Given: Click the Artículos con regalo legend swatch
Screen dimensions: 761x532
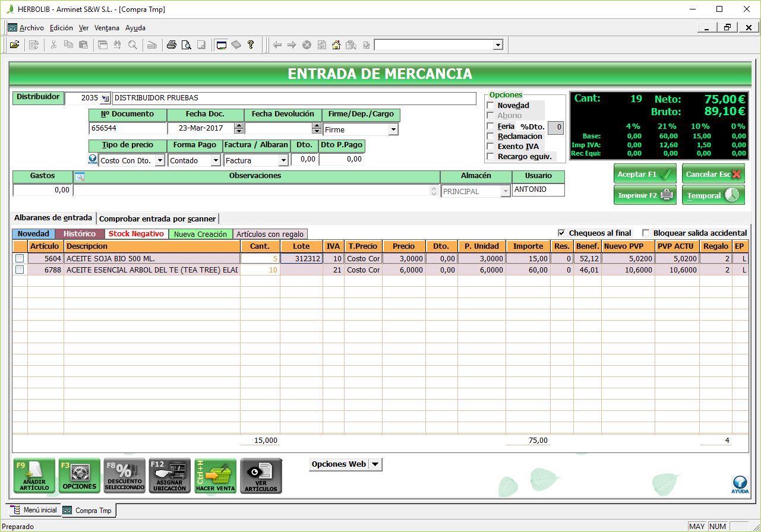Looking at the screenshot, I should pyautogui.click(x=270, y=234).
